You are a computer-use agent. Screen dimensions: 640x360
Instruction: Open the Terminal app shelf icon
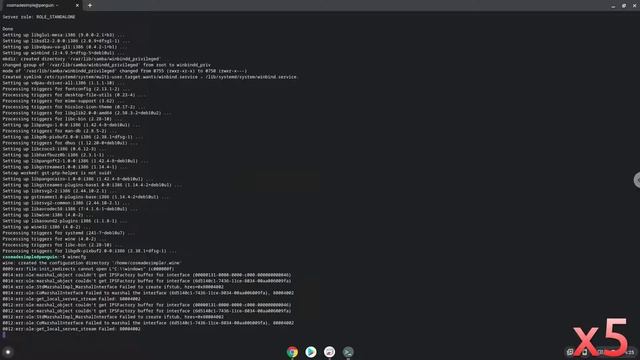pos(348,352)
